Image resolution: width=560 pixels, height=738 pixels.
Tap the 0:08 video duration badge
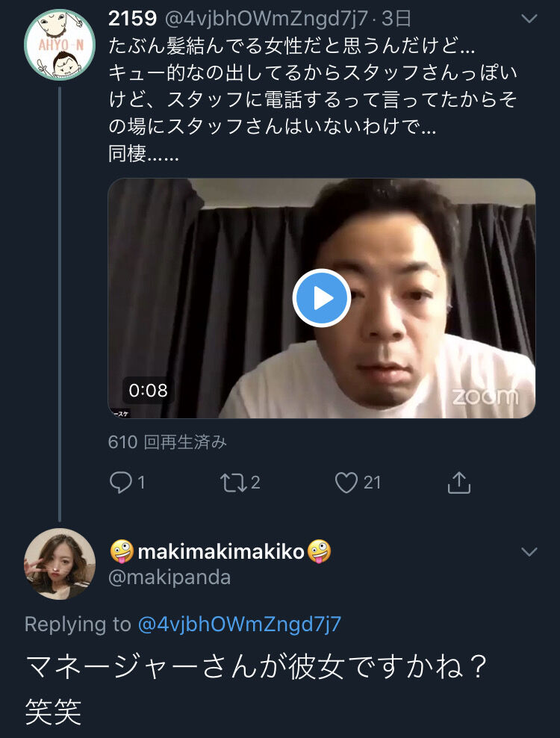click(148, 390)
